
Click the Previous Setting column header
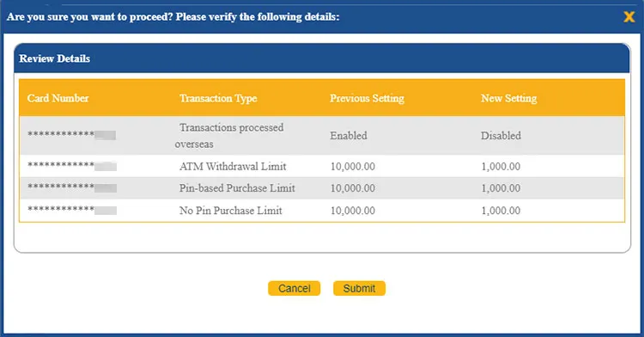click(x=367, y=99)
